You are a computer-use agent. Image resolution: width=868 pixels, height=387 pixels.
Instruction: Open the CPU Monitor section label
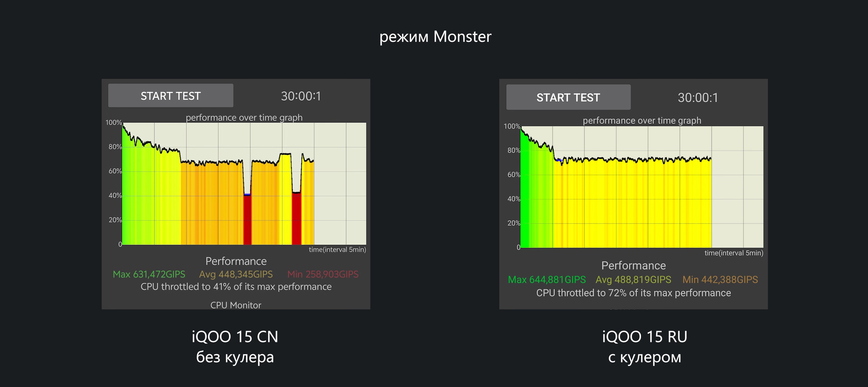coord(236,305)
